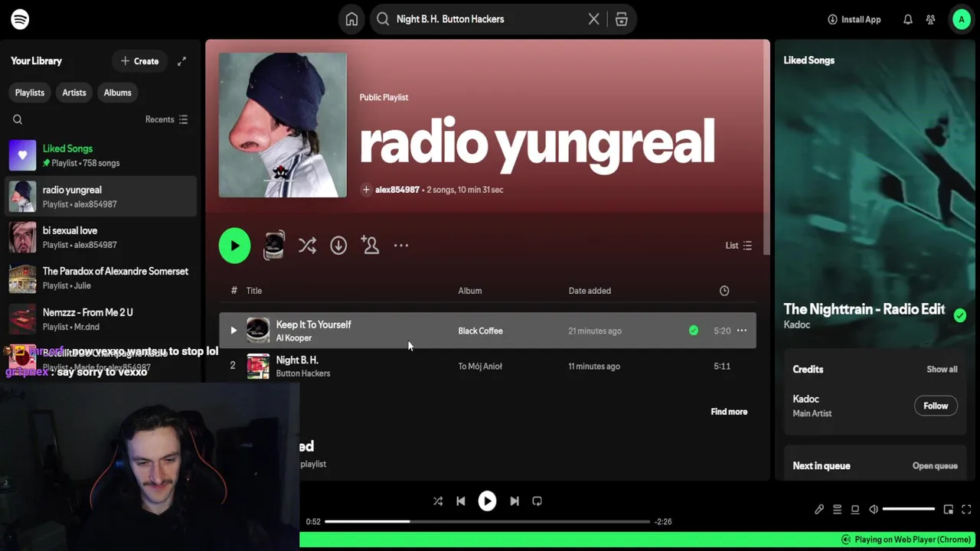Image resolution: width=980 pixels, height=551 pixels.
Task: Adjust the volume slider
Action: [x=909, y=510]
